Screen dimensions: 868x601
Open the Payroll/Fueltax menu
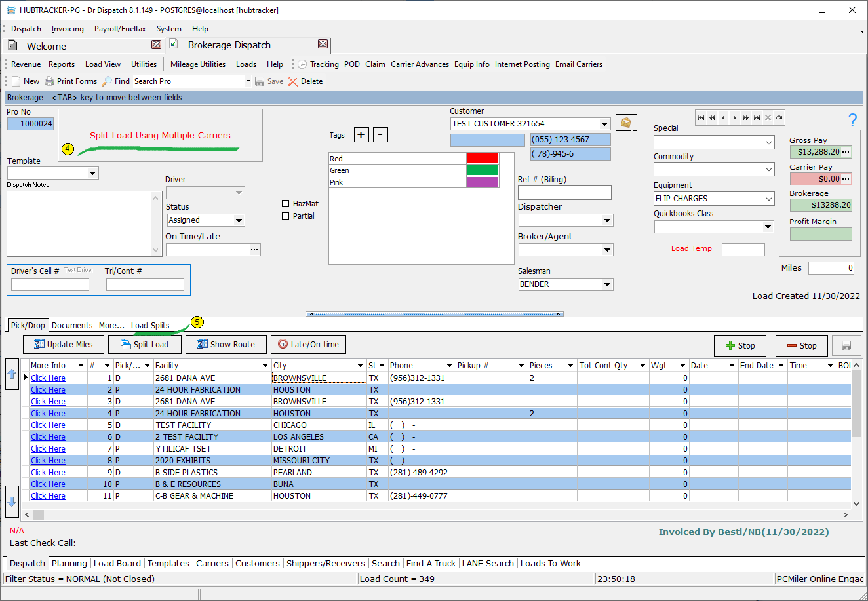click(x=120, y=29)
